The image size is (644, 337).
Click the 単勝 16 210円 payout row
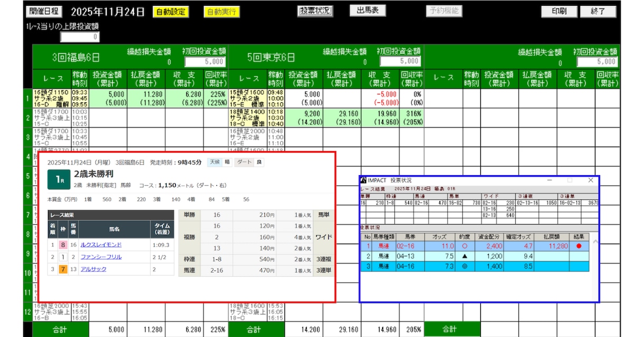pyautogui.click(x=247, y=215)
